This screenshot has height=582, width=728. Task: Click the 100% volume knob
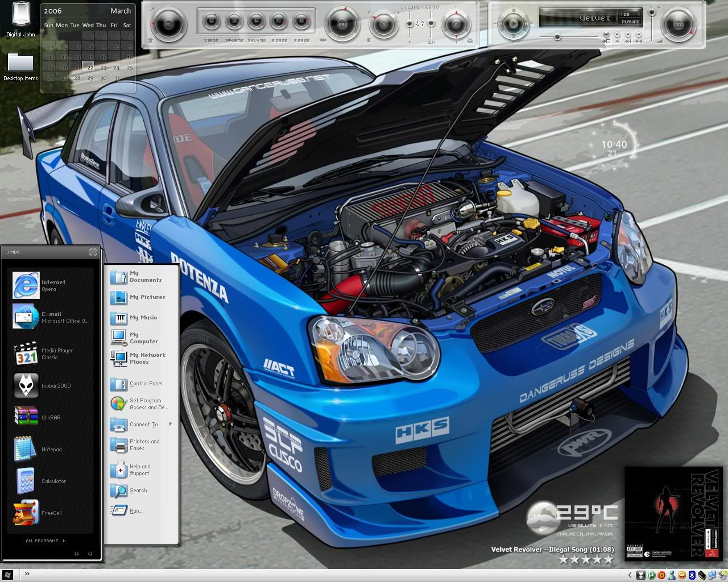[x=678, y=24]
